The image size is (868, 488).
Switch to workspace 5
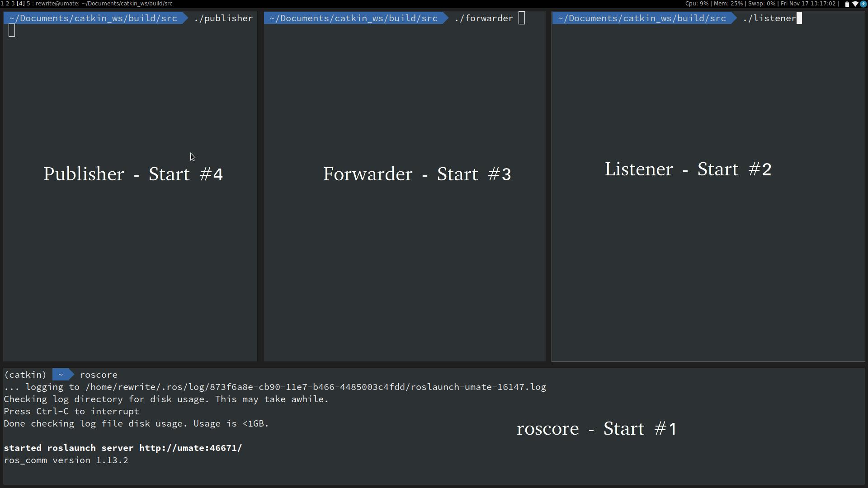click(x=28, y=4)
